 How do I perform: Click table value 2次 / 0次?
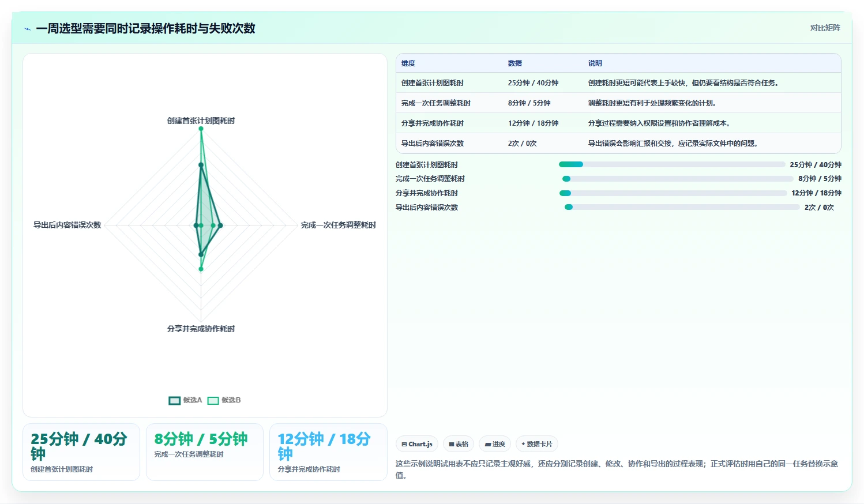523,144
